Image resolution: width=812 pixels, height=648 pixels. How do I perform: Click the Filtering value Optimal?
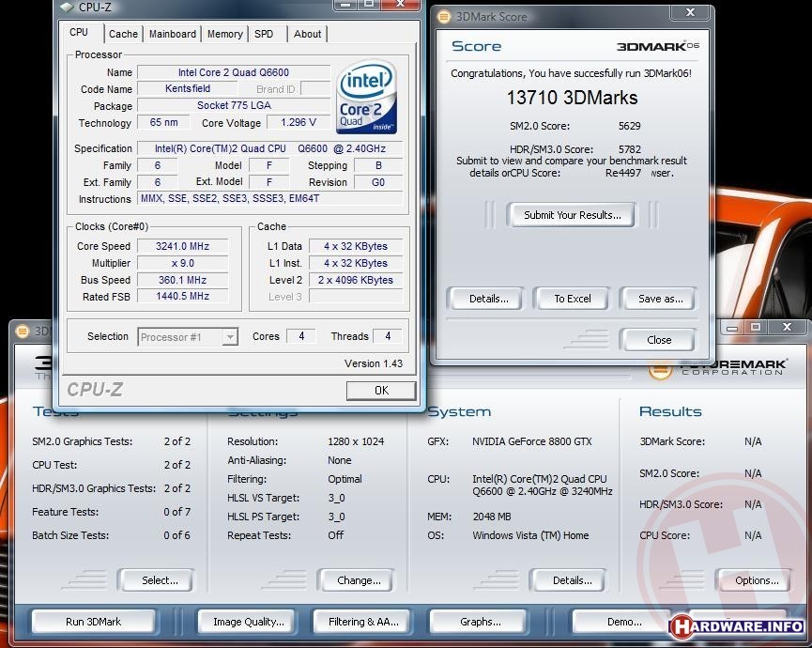tap(345, 479)
